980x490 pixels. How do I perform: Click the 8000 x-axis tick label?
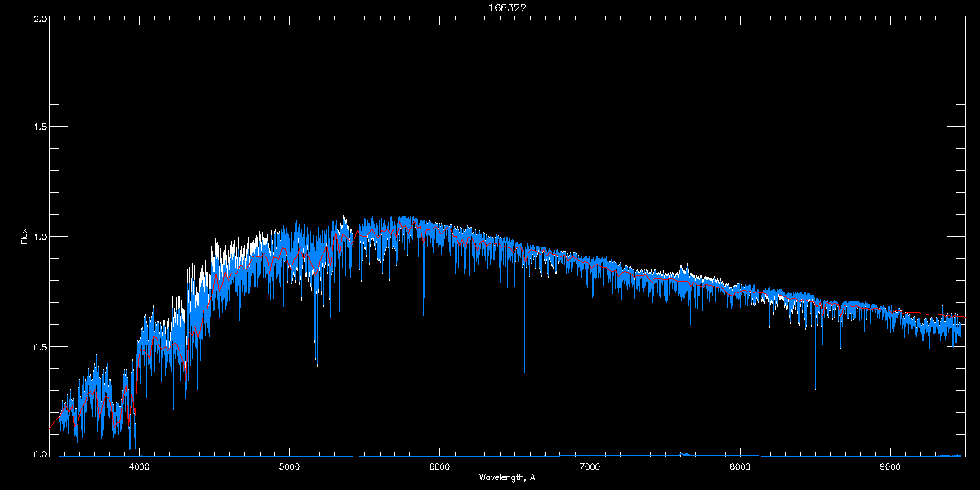740,467
